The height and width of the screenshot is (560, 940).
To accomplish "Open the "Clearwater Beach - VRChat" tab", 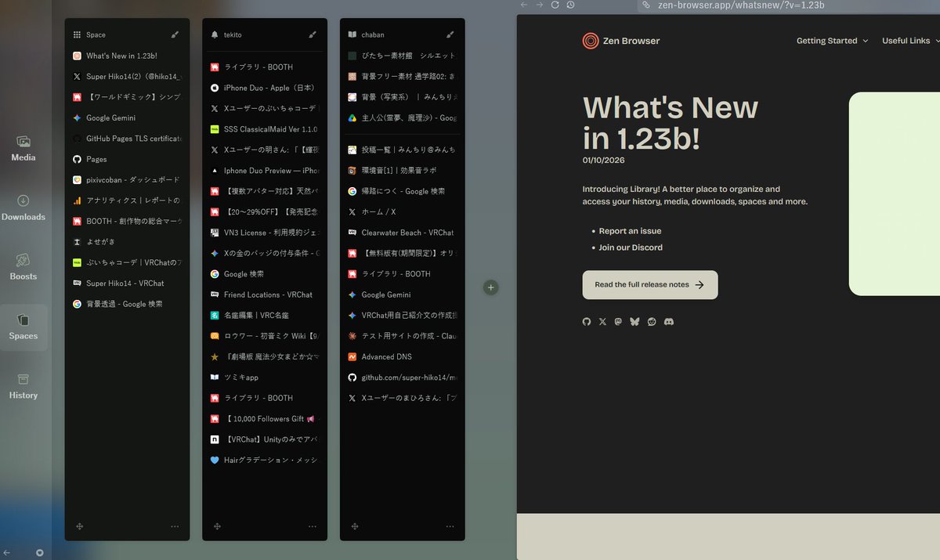I will click(x=403, y=233).
